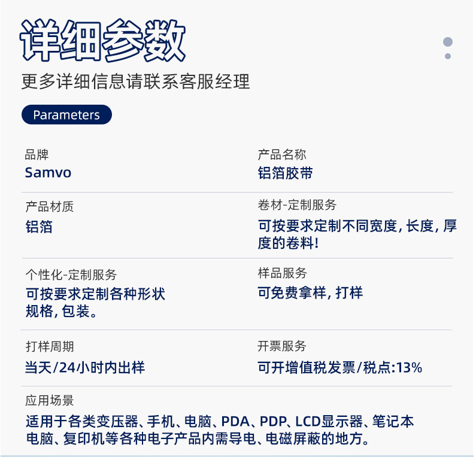
Task: Click the 样品服务 label
Action: pyautogui.click(x=282, y=273)
